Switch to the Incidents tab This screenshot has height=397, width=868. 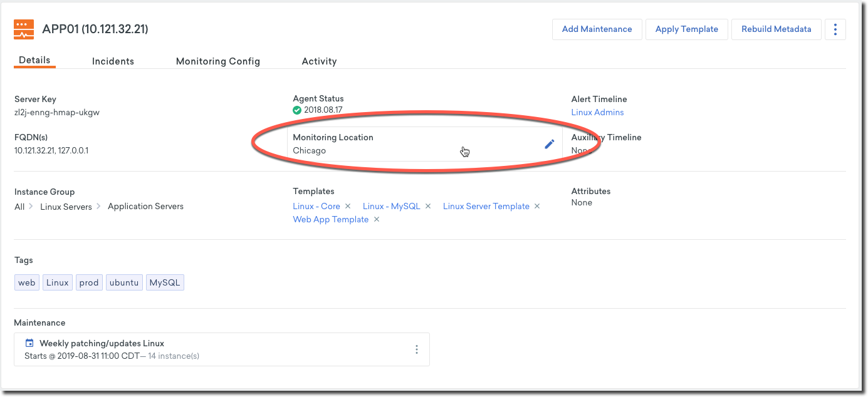coord(113,61)
